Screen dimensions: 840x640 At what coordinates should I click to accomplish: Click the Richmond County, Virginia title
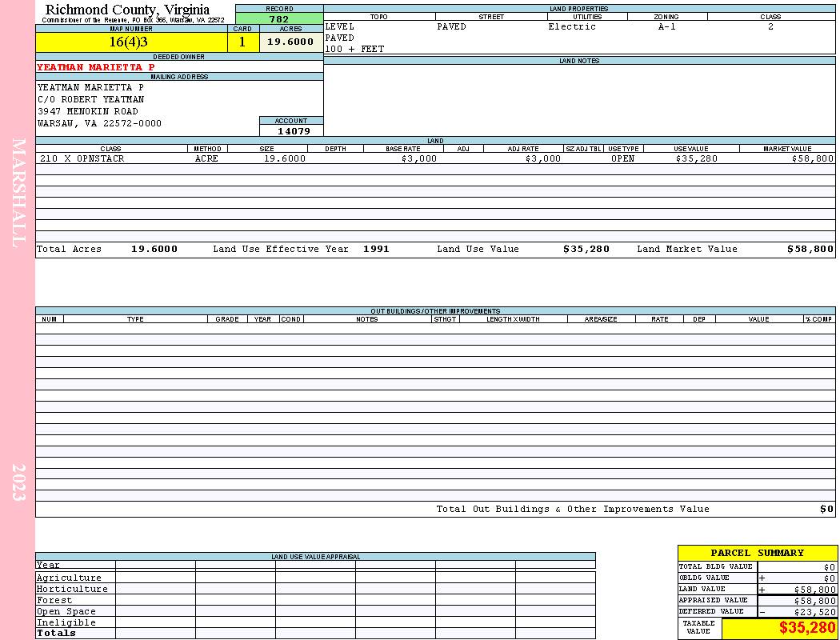coord(127,10)
